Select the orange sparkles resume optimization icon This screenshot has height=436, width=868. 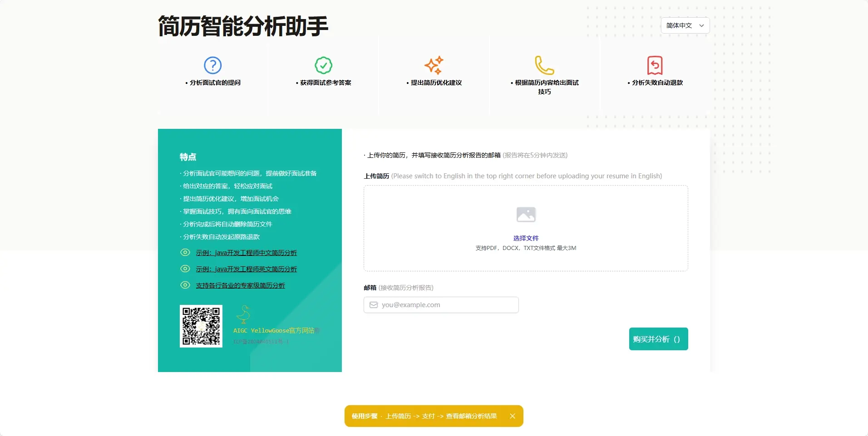coord(434,66)
